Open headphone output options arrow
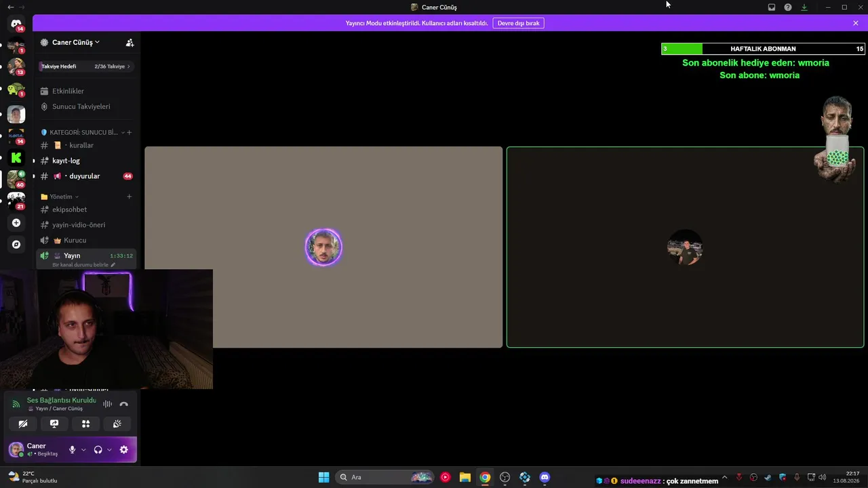The height and width of the screenshot is (488, 868). 109,449
